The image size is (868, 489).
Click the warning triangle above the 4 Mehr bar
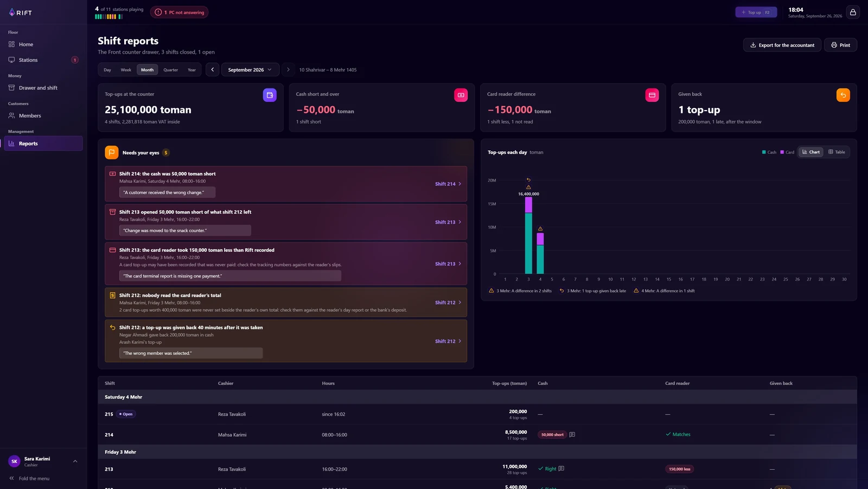click(x=540, y=228)
